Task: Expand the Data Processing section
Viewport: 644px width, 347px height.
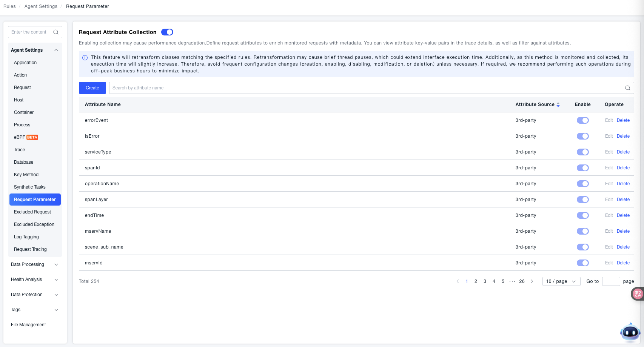Action: click(x=56, y=264)
